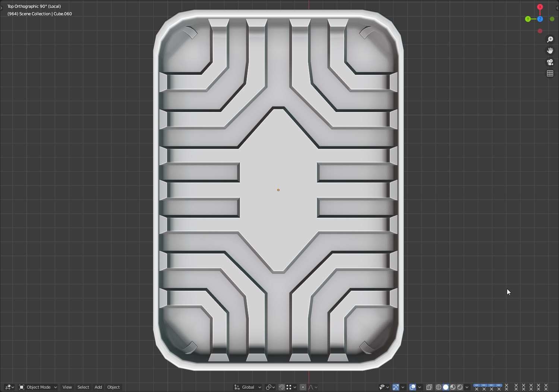This screenshot has width=559, height=392.
Task: Open Global transform orientation dropdown
Action: coord(248,387)
